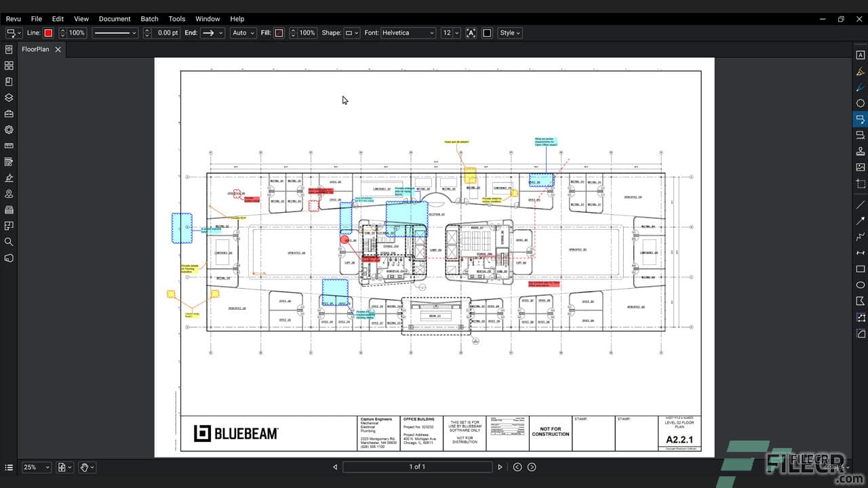Select the Text tool in the right toolbar

[x=860, y=54]
